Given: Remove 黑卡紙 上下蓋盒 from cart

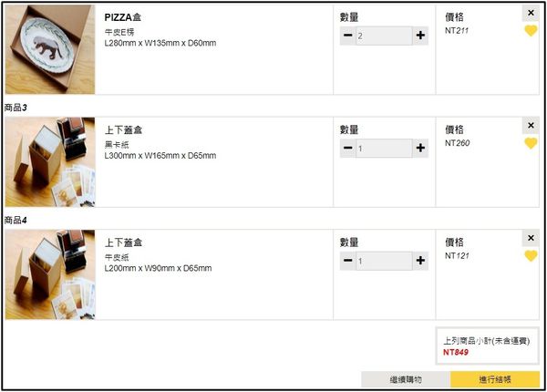Looking at the screenshot, I should pos(531,126).
